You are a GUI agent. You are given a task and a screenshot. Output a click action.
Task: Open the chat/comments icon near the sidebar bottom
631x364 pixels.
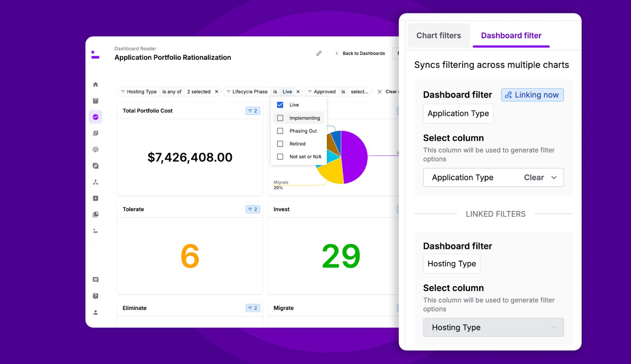pyautogui.click(x=95, y=280)
